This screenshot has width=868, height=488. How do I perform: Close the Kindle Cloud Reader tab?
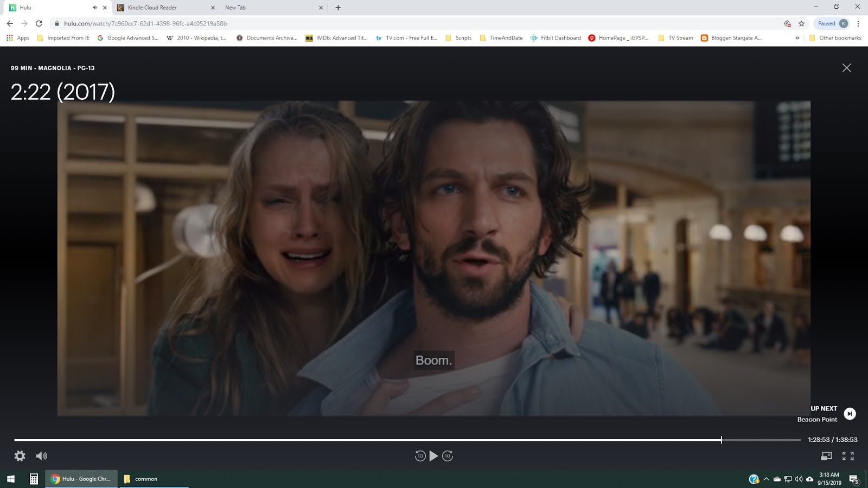point(213,8)
